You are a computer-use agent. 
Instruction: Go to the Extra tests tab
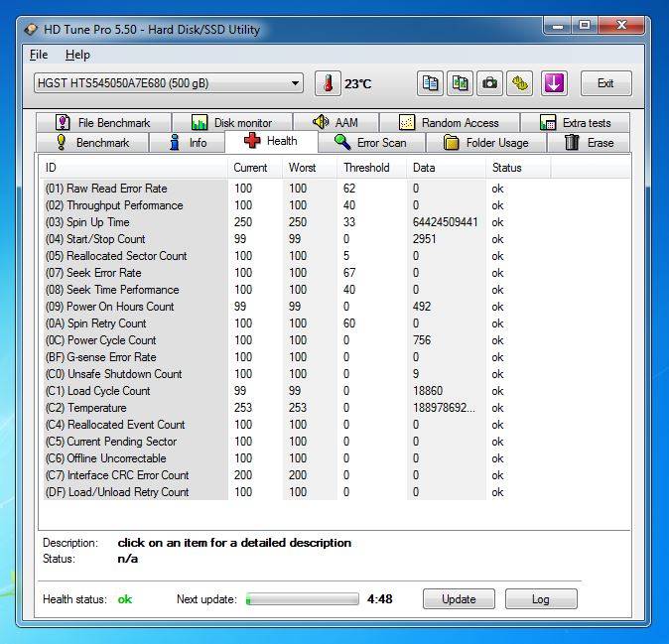coord(575,123)
